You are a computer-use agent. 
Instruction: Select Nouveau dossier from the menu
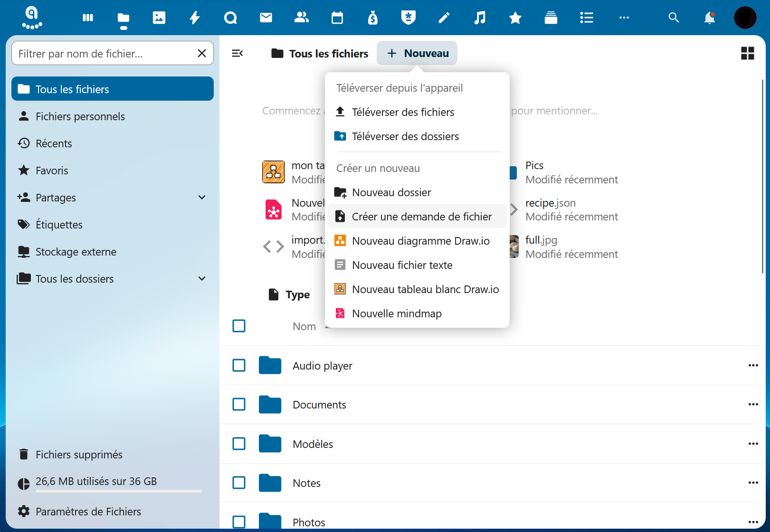391,192
